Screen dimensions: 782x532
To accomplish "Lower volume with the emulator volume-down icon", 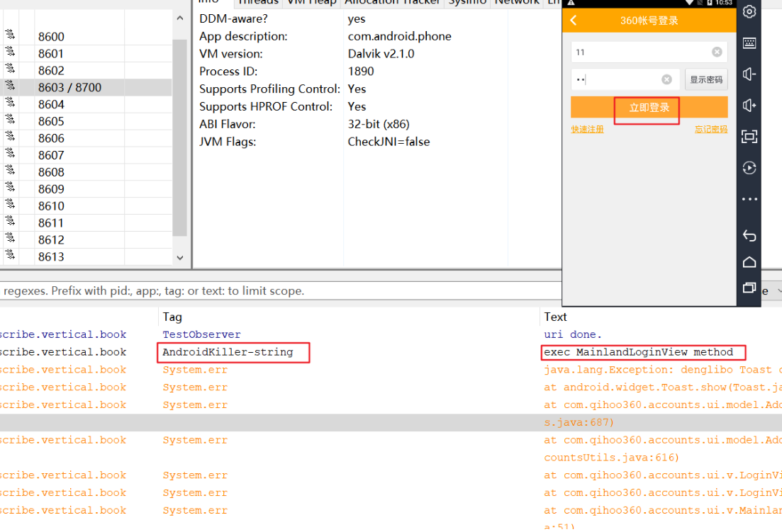I will coord(749,74).
